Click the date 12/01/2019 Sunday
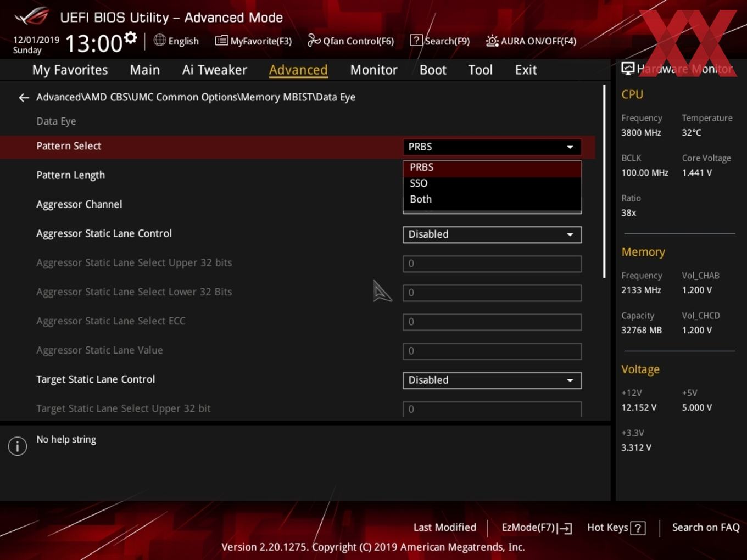Viewport: 747px width, 560px height. pos(36,45)
